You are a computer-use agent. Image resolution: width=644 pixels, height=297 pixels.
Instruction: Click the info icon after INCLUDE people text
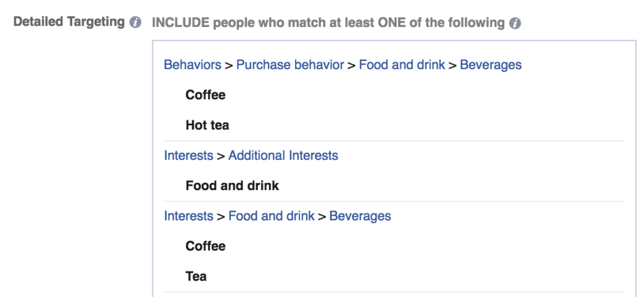click(514, 23)
